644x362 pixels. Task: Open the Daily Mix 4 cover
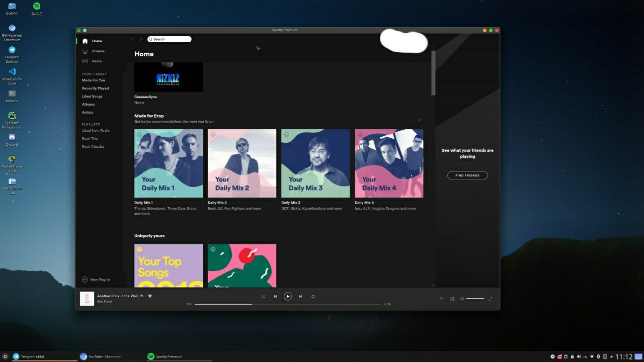click(389, 163)
